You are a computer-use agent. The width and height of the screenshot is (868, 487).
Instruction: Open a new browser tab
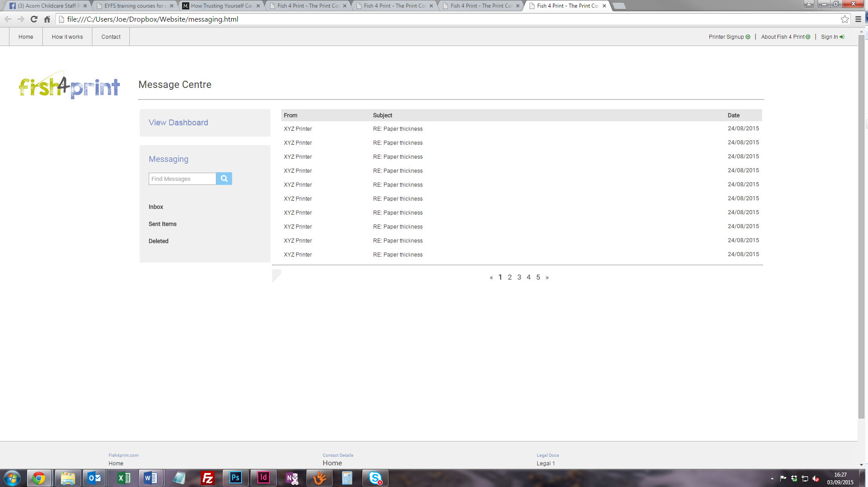pos(619,6)
